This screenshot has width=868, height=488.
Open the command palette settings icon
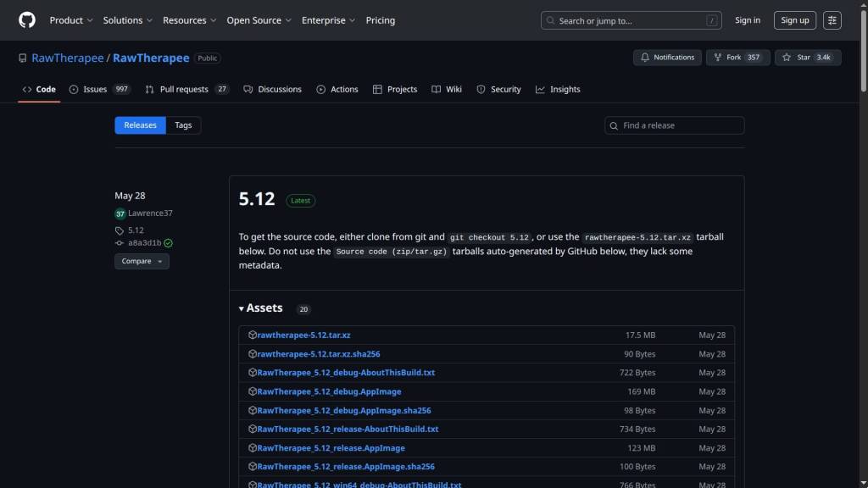point(832,20)
